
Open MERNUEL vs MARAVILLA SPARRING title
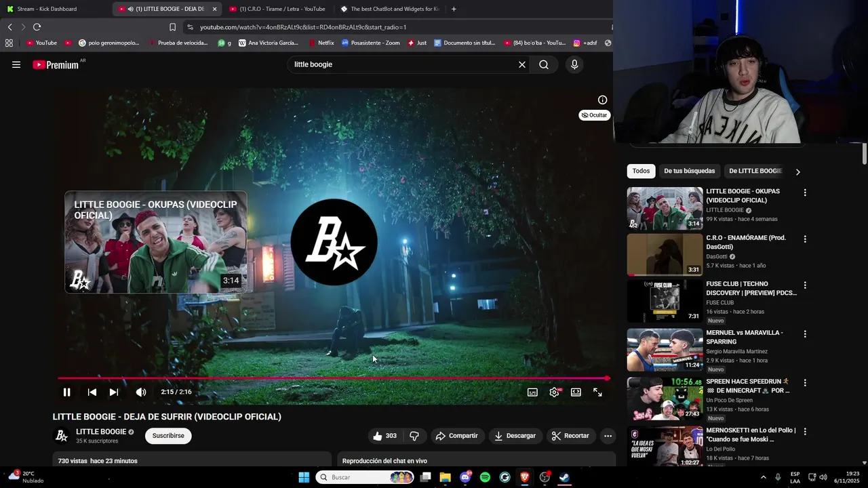click(745, 337)
